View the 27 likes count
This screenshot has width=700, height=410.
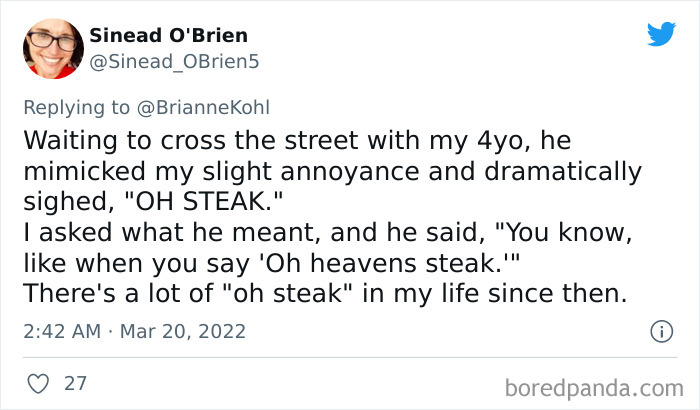point(74,381)
